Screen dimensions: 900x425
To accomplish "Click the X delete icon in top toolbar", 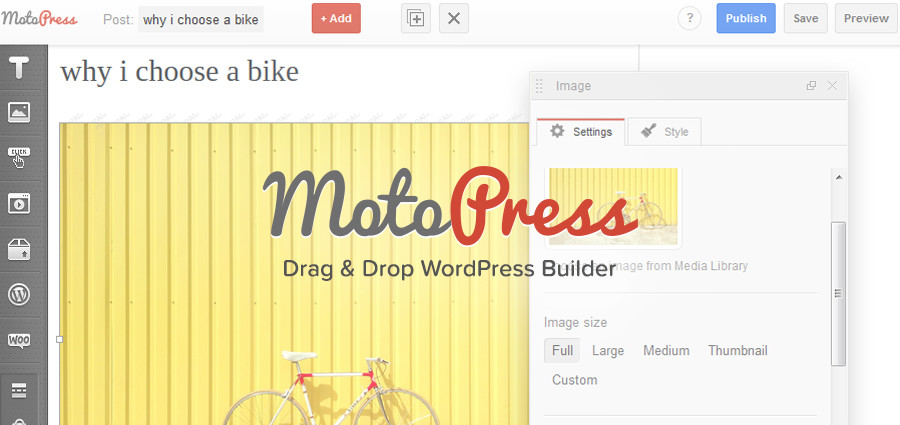I will (x=453, y=18).
